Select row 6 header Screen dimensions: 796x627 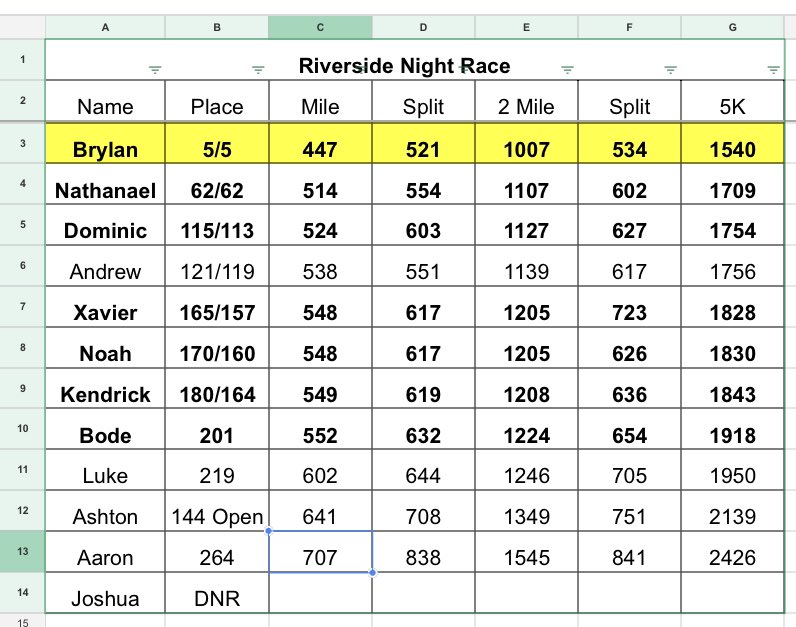tap(22, 266)
